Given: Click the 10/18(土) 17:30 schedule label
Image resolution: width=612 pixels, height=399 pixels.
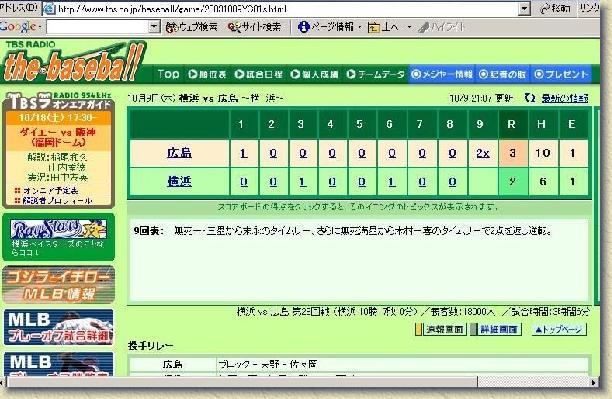Looking at the screenshot, I should [58, 118].
